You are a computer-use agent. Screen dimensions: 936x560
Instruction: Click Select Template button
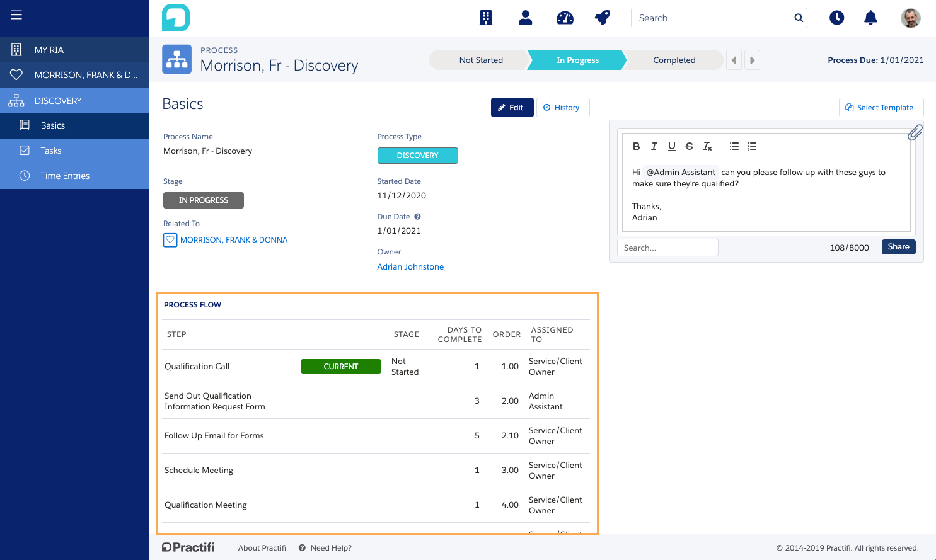tap(881, 107)
